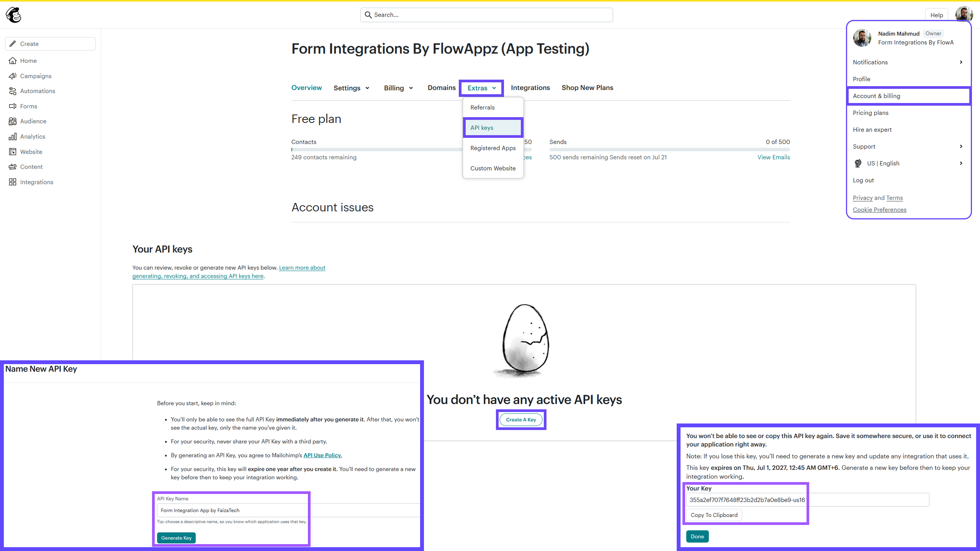The image size is (980, 551).
Task: Switch to the Integrations tab
Action: [x=530, y=88]
